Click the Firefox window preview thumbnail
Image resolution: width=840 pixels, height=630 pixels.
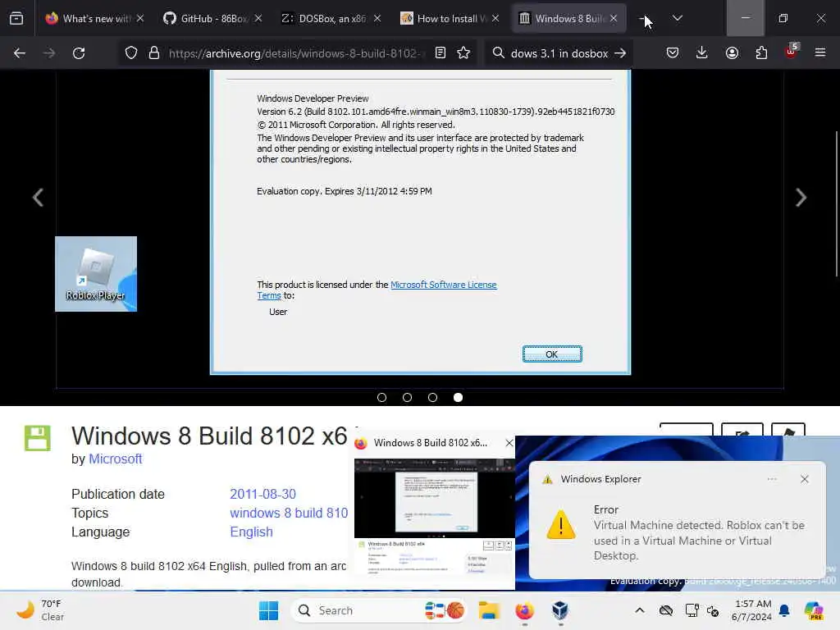coord(435,517)
